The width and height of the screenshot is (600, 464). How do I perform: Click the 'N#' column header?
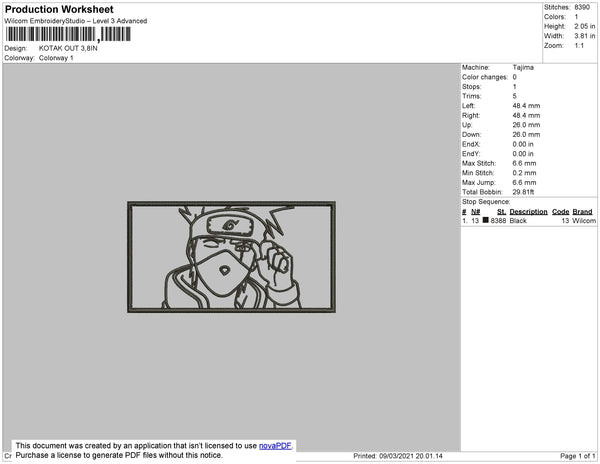click(476, 212)
